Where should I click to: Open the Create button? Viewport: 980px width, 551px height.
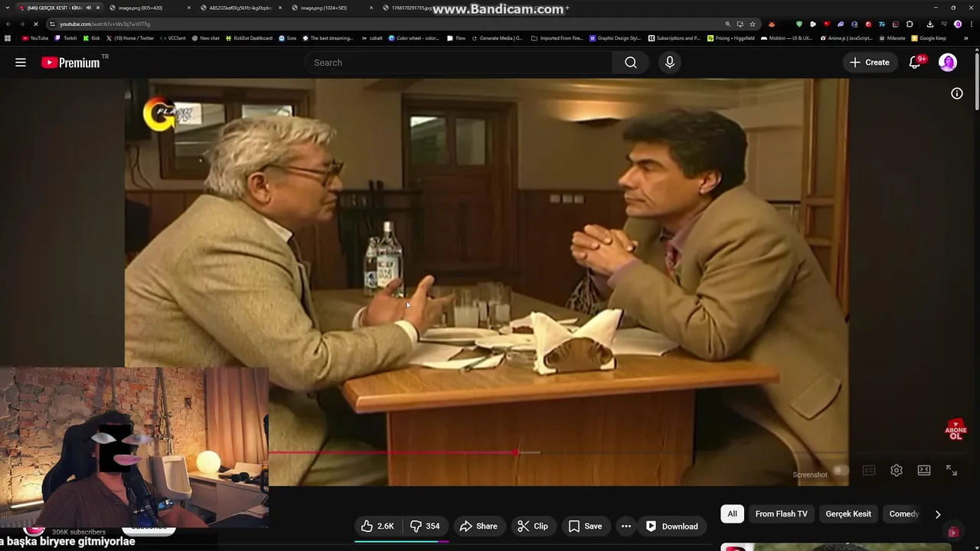click(870, 63)
